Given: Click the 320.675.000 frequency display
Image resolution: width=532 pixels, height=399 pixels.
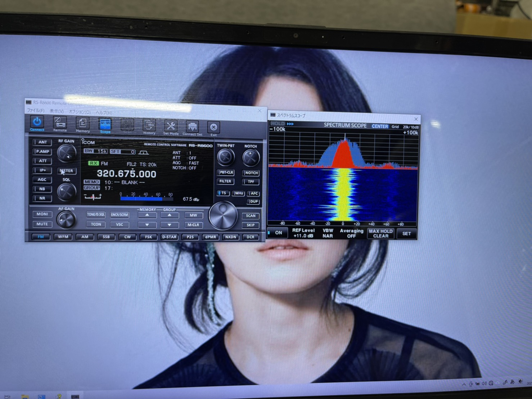Looking at the screenshot, I should [x=126, y=174].
